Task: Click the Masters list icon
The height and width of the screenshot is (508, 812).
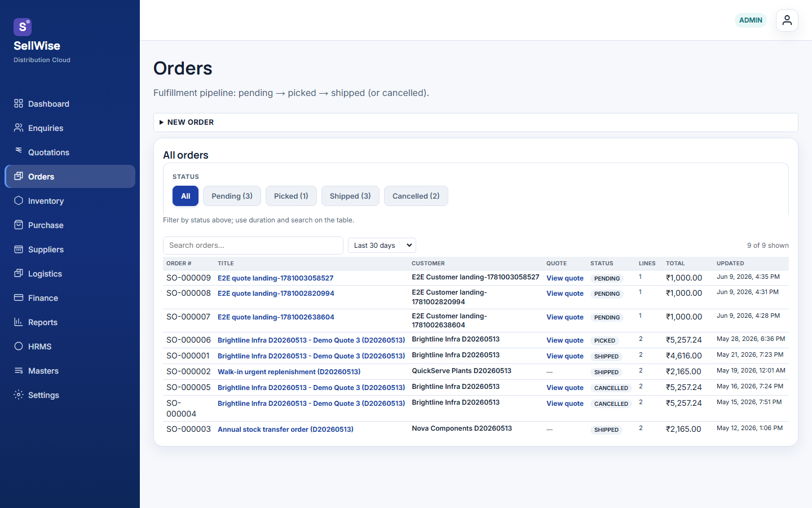Action: 19,370
